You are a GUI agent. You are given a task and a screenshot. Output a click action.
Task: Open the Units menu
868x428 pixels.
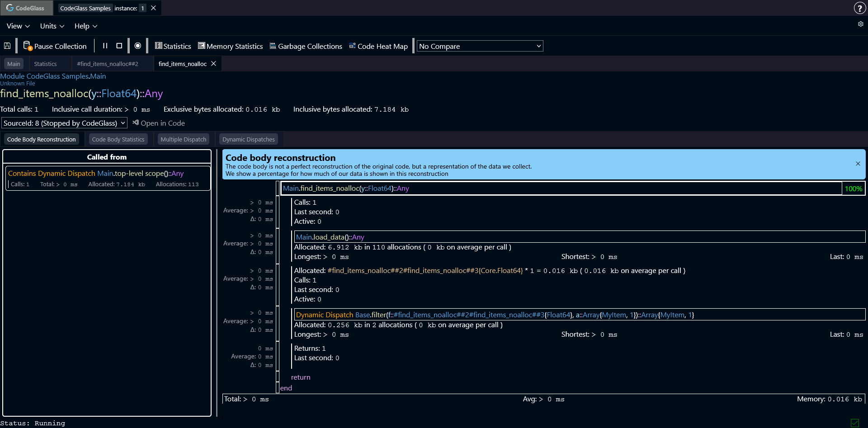point(52,26)
